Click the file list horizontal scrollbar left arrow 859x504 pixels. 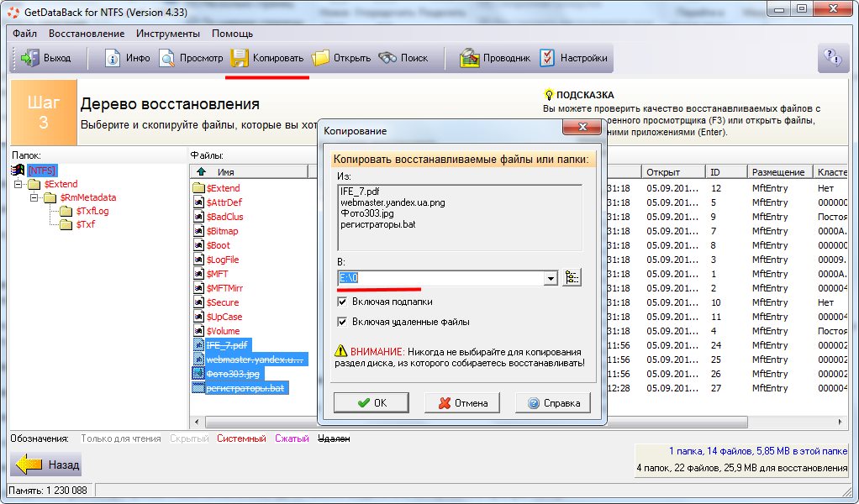click(x=198, y=422)
